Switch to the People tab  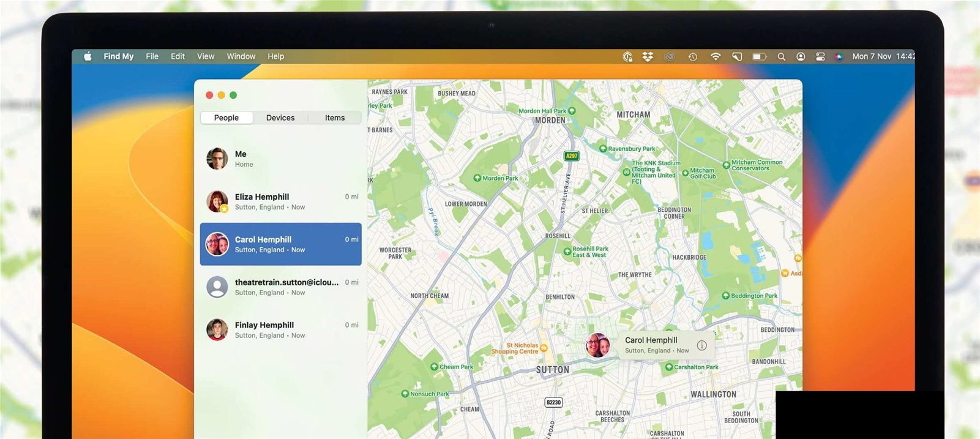tap(226, 118)
